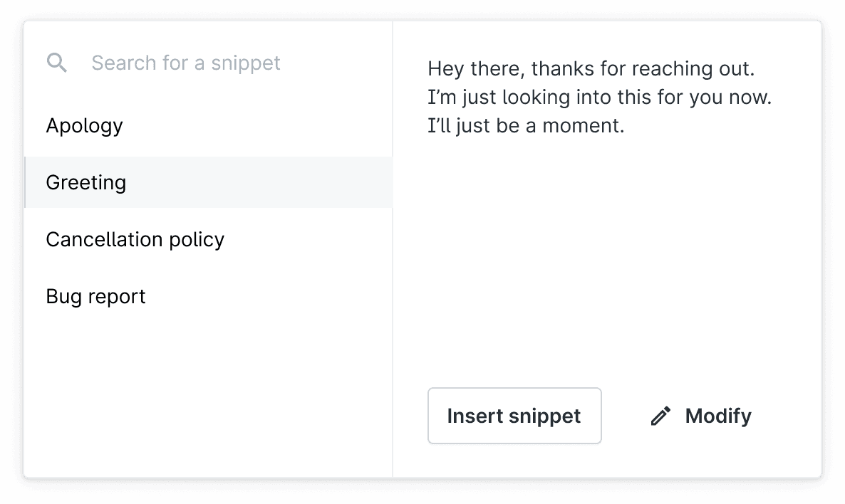Click blank preview area above Insert snippet
Viewport: 845px width, 504px height.
click(606, 258)
